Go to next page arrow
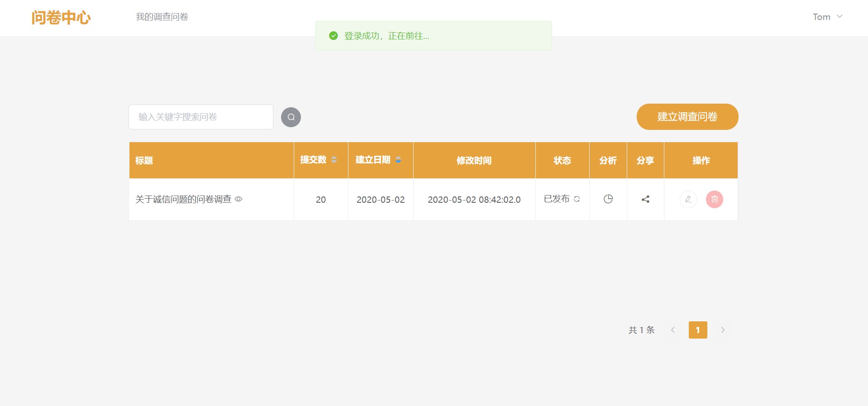 pos(723,330)
